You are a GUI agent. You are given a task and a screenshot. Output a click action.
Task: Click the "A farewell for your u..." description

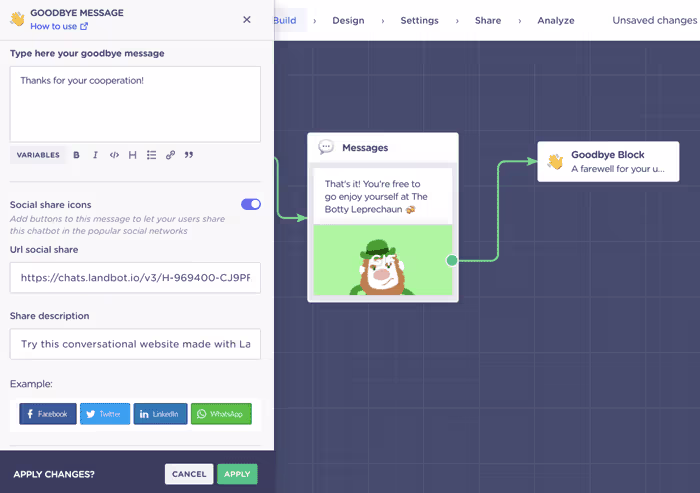click(617, 169)
